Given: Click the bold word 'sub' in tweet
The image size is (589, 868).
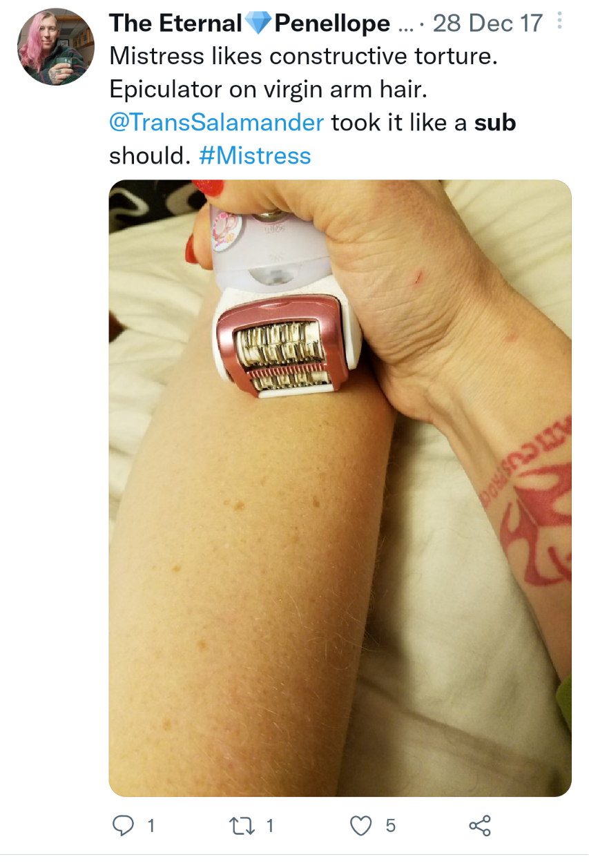Looking at the screenshot, I should tap(495, 122).
